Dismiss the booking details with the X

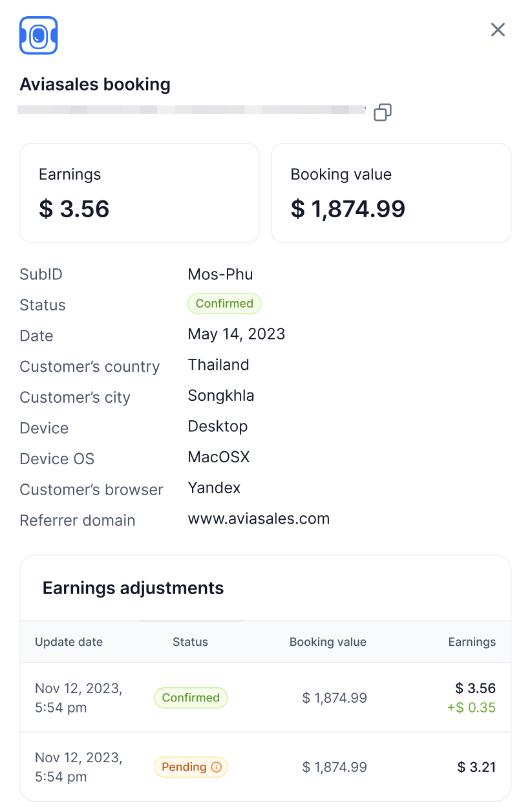tap(497, 30)
